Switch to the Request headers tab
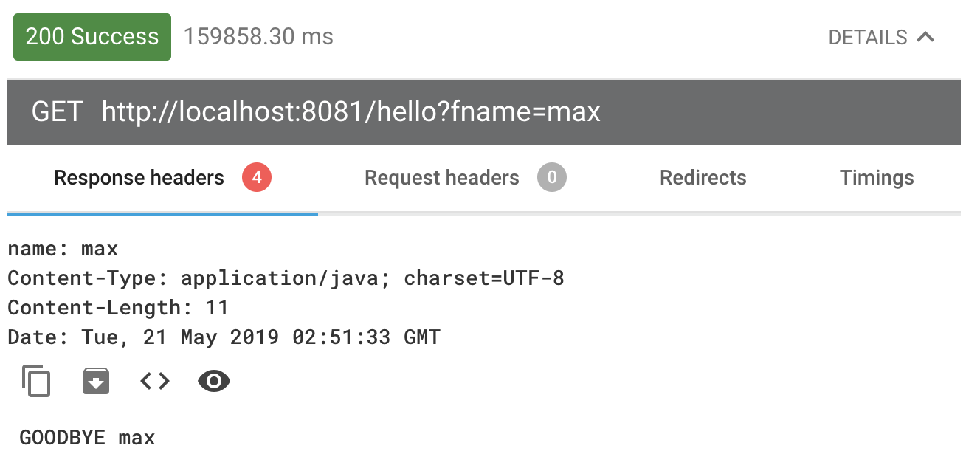Screen dimensions: 980x468 [442, 178]
